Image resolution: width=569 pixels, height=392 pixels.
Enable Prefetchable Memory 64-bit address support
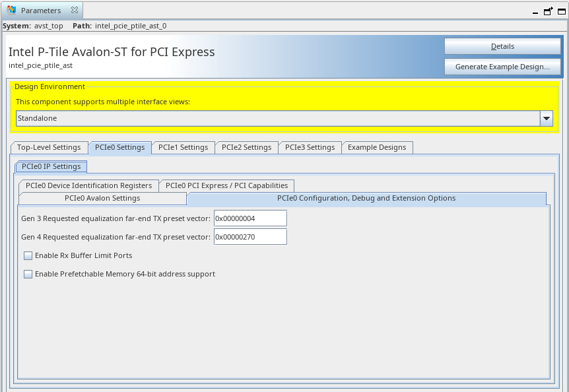click(28, 274)
